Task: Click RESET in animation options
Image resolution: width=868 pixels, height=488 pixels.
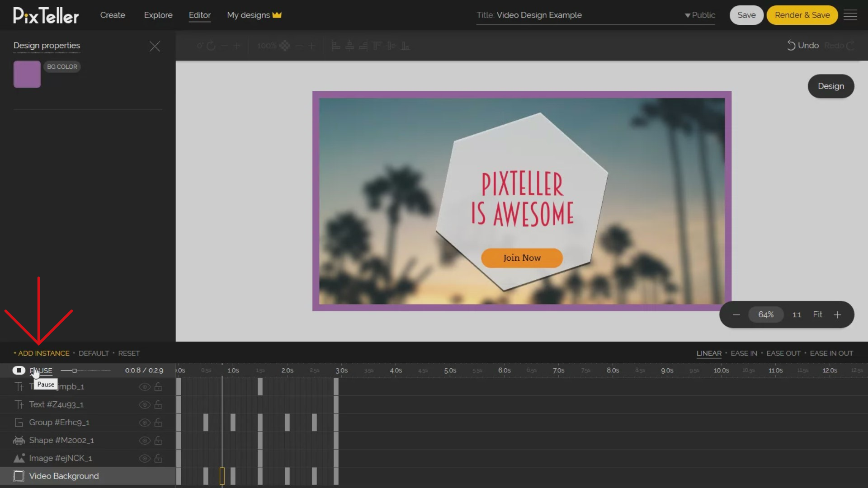Action: click(129, 353)
